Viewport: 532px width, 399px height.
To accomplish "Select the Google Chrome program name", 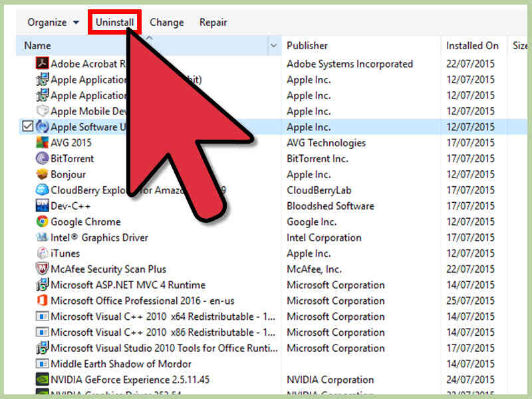I will pyautogui.click(x=86, y=221).
